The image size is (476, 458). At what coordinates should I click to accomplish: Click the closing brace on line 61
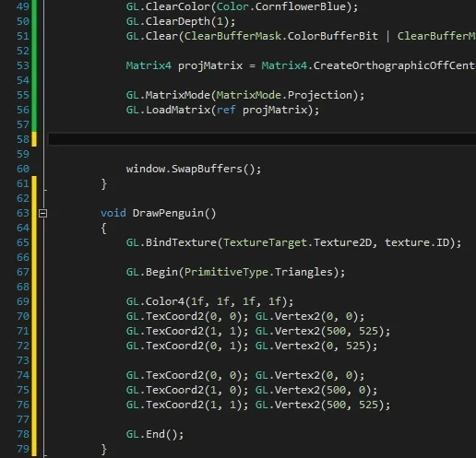(104, 184)
